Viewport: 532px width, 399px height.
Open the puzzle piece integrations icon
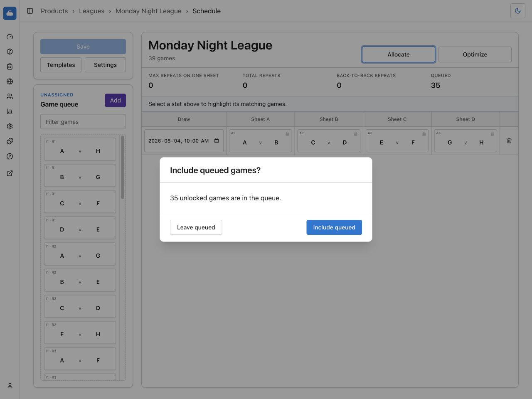pyautogui.click(x=10, y=141)
